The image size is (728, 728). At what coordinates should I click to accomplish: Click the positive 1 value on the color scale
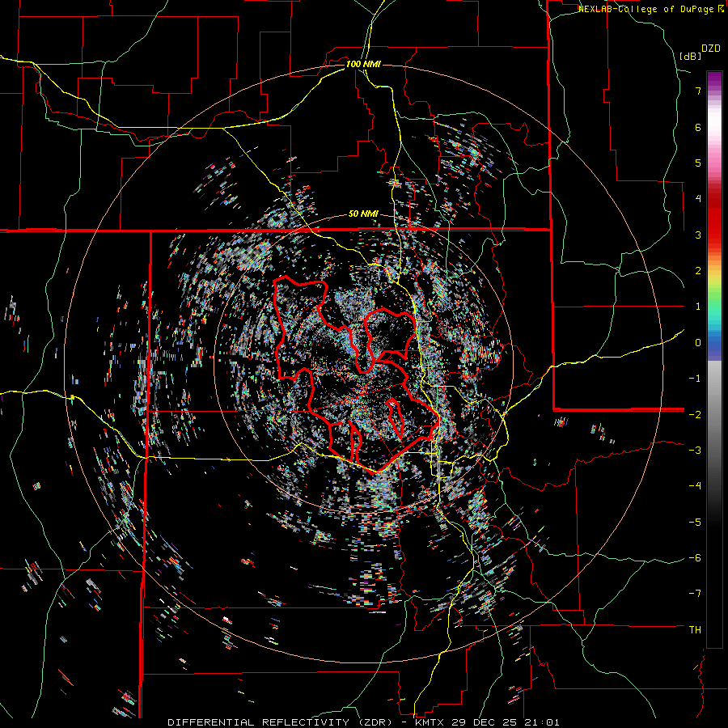click(698, 307)
